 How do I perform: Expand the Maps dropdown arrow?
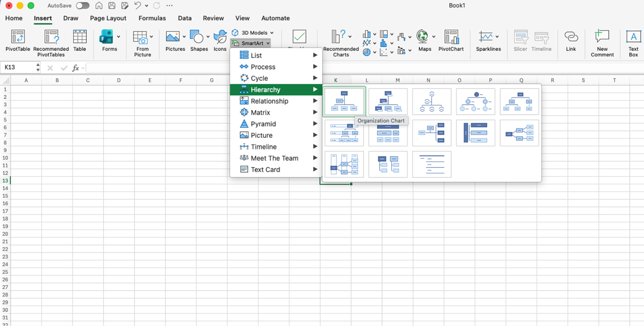coord(433,37)
